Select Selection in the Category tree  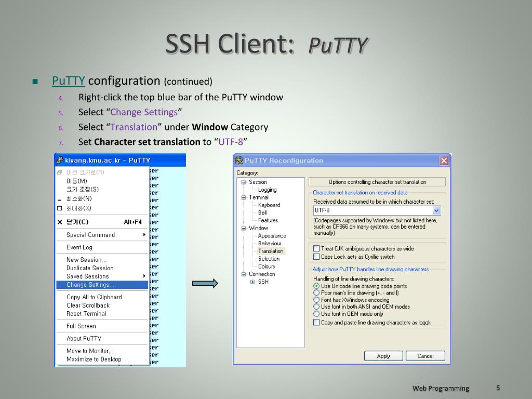coord(269,259)
